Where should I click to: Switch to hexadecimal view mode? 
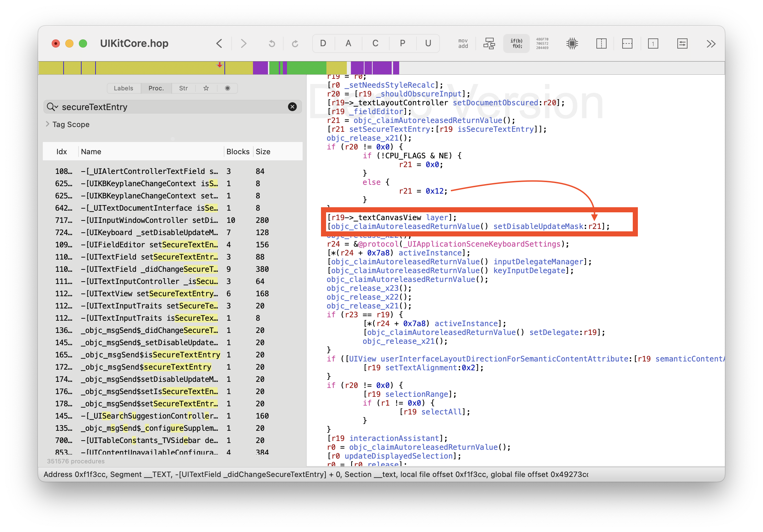pos(542,43)
